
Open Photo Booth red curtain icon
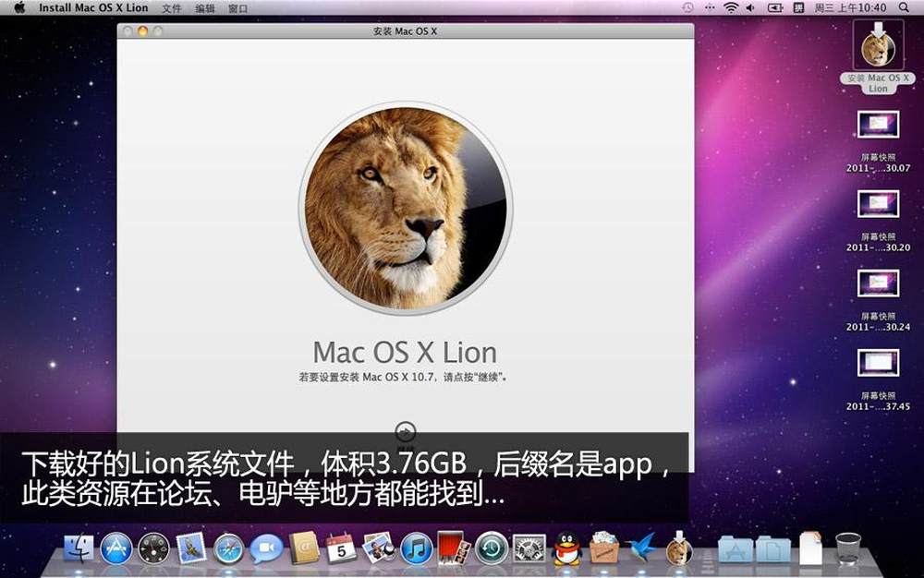click(x=454, y=548)
